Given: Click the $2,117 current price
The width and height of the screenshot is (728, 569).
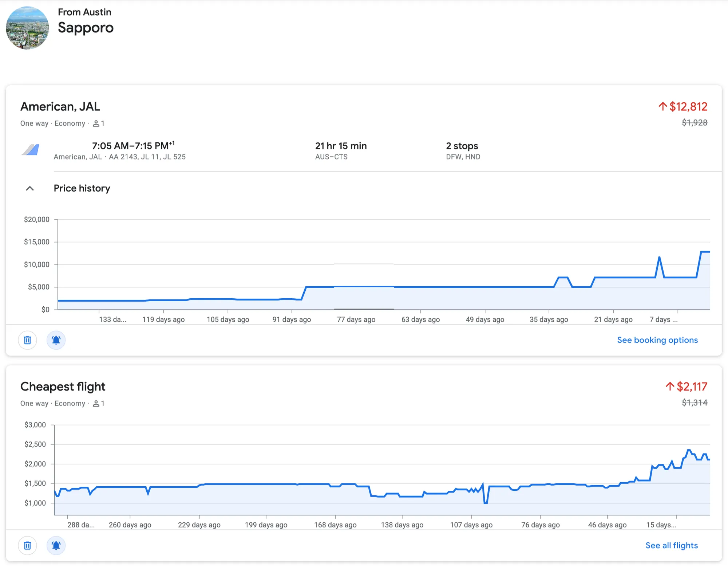Looking at the screenshot, I should 692,386.
